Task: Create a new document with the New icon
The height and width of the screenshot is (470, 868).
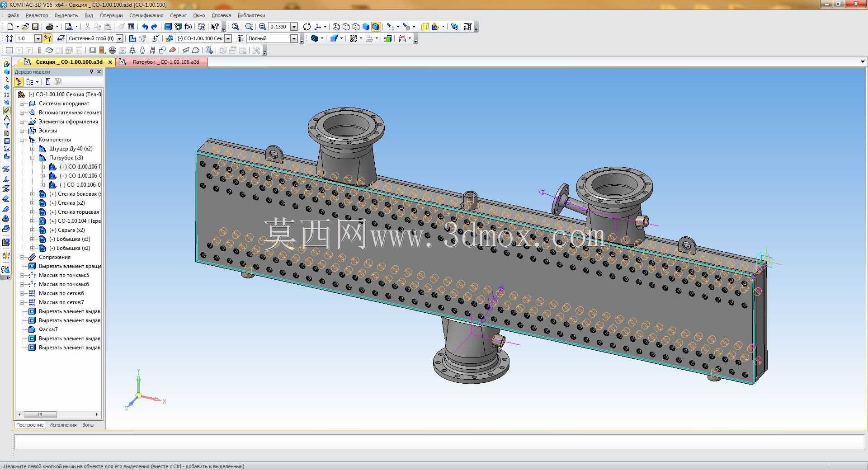Action: coord(10,27)
